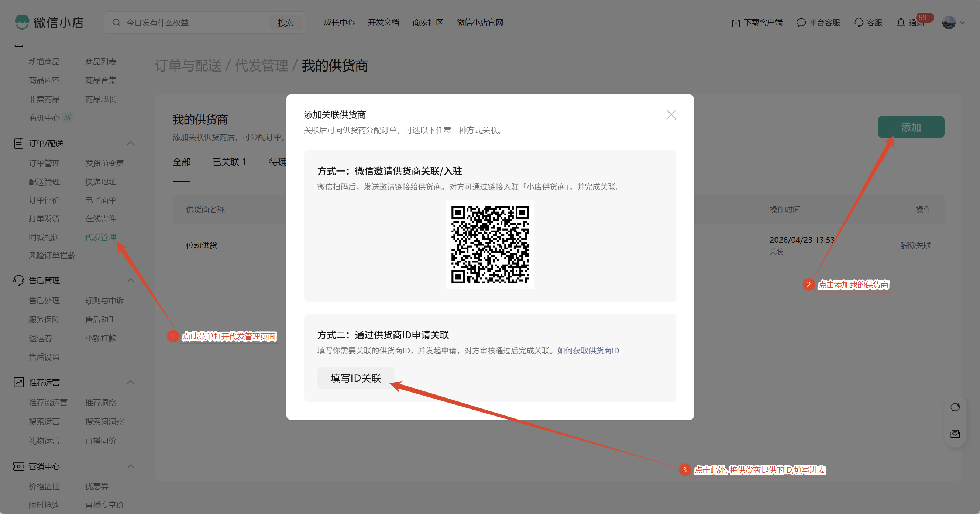Open 新增商品 in sidebar
980x514 pixels.
tap(44, 62)
